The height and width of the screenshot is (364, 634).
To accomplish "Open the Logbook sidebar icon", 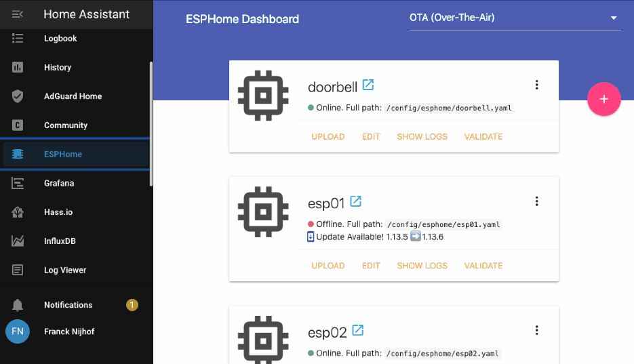I will pos(18,39).
